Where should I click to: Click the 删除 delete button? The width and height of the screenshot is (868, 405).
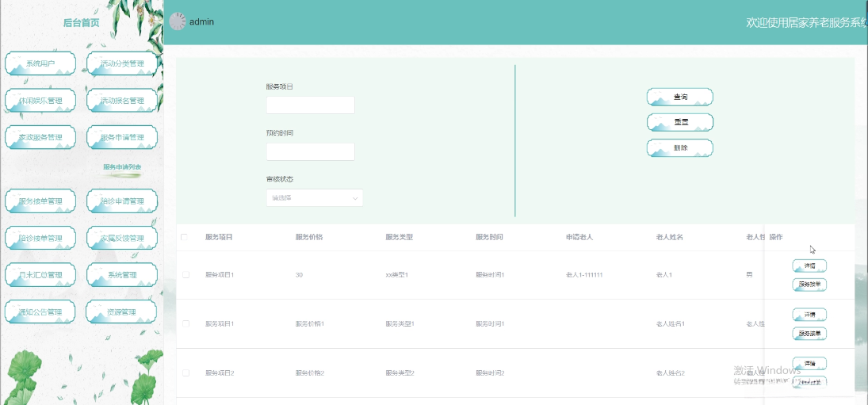680,147
